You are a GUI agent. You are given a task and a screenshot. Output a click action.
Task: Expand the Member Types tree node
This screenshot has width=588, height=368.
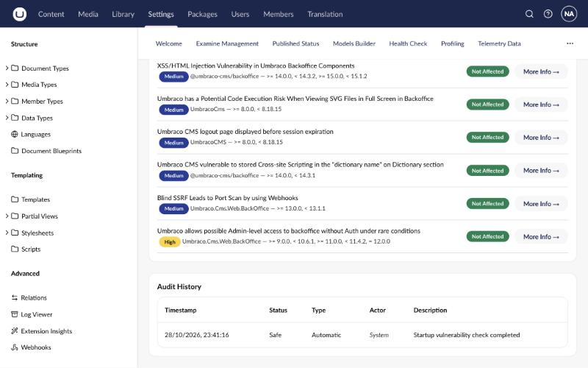7,101
